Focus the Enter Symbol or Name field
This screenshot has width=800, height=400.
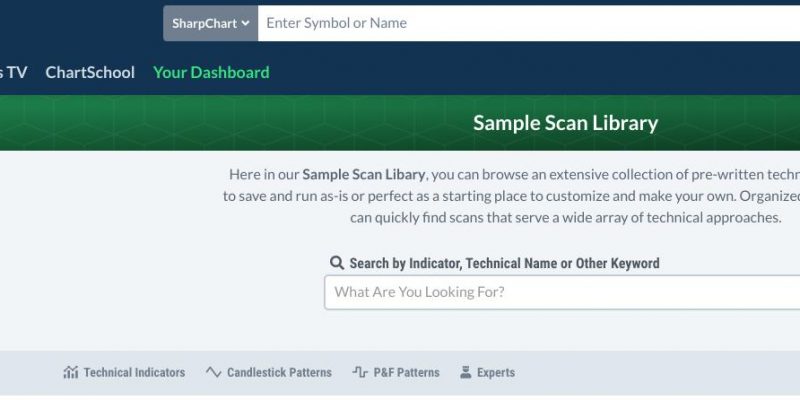coord(529,23)
